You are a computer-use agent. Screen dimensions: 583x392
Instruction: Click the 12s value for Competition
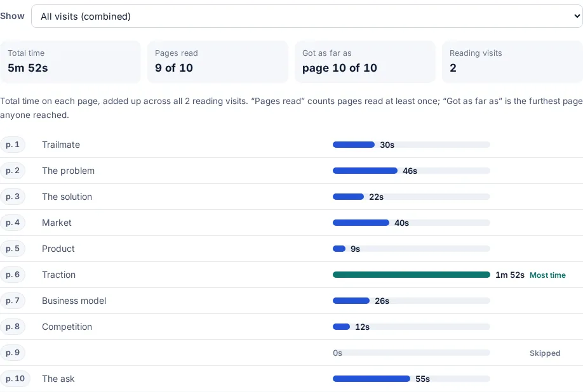point(362,327)
